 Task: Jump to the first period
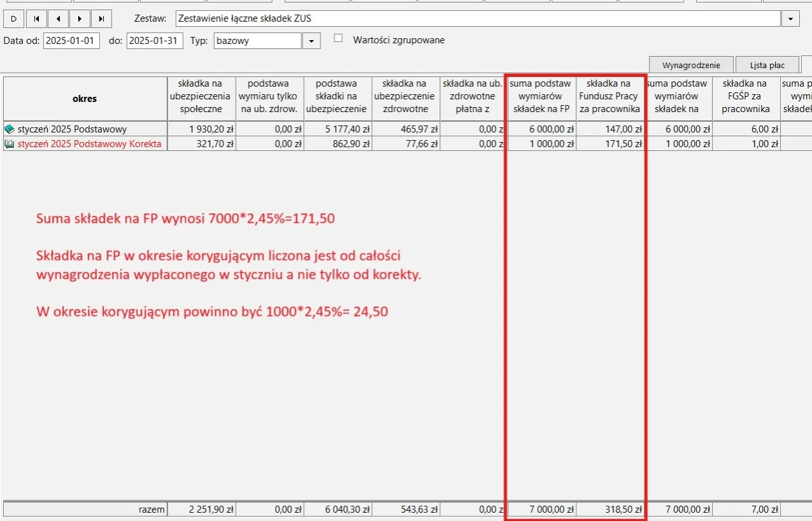(x=36, y=19)
